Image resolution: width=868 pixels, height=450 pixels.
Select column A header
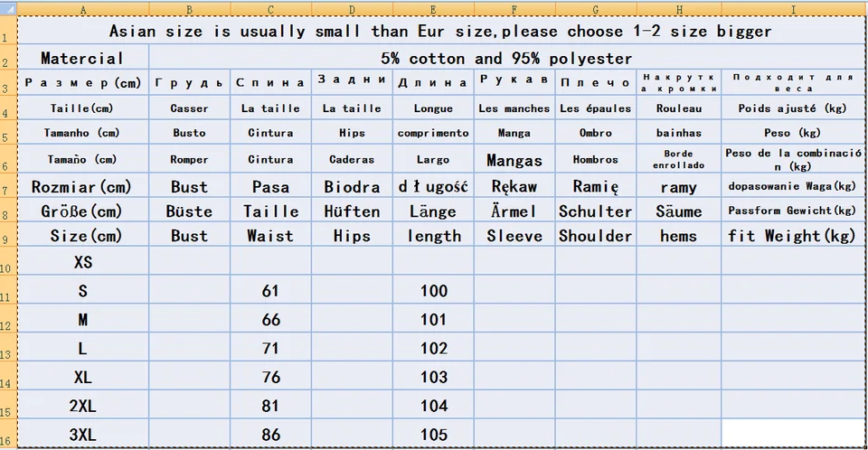click(x=83, y=9)
